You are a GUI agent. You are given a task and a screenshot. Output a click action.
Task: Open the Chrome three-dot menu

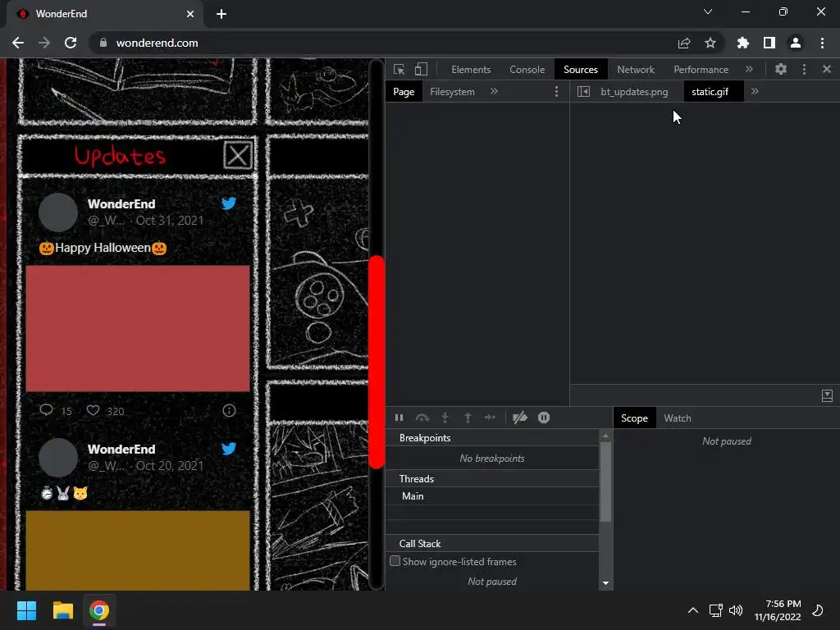822,43
